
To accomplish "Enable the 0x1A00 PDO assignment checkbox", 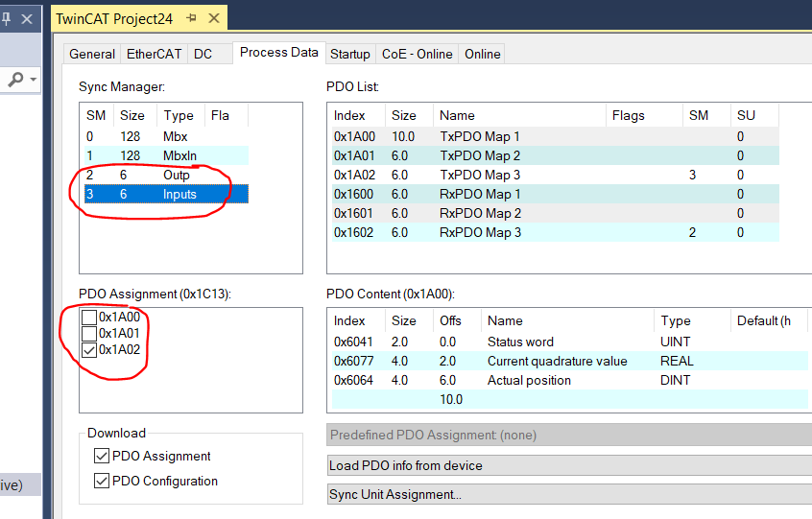I will coord(89,318).
